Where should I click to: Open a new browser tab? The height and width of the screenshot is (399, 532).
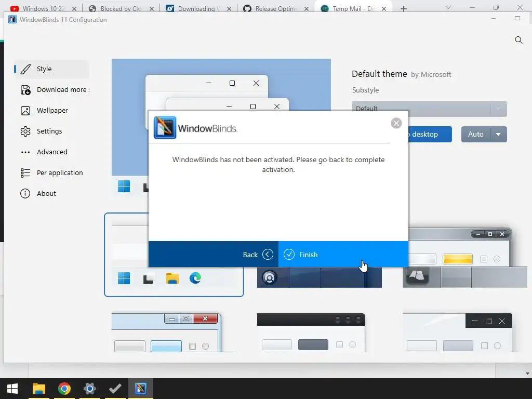point(403,9)
